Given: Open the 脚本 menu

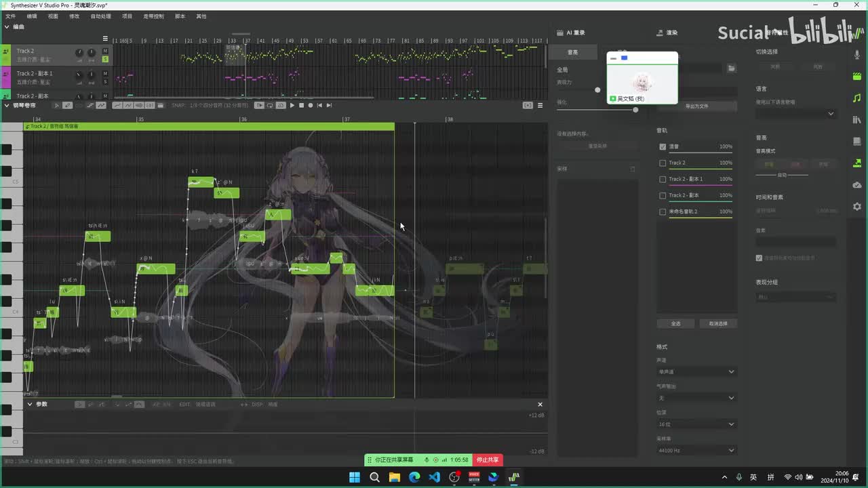Looking at the screenshot, I should coord(180,16).
